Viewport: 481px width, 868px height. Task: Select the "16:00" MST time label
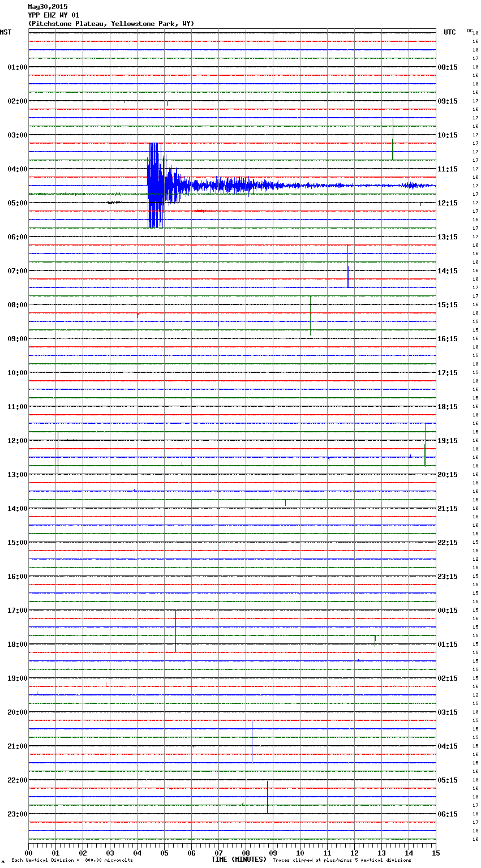[18, 577]
